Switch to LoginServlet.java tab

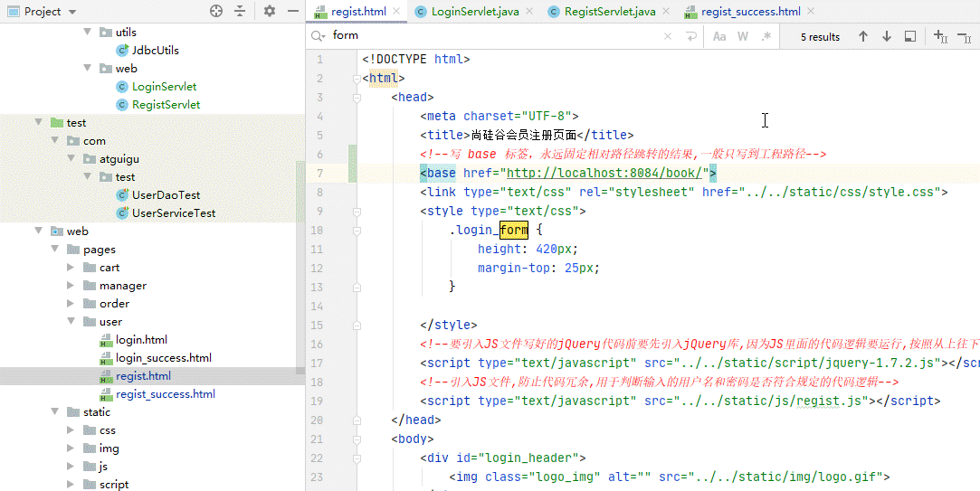point(474,11)
